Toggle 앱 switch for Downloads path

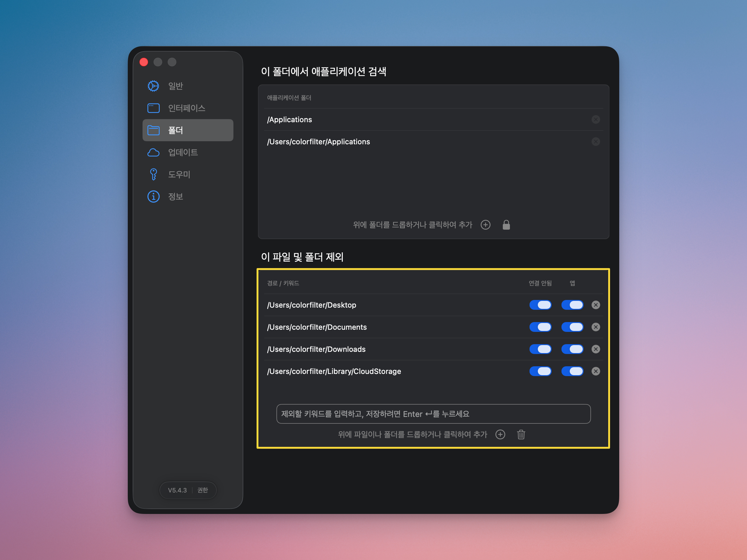[572, 349]
